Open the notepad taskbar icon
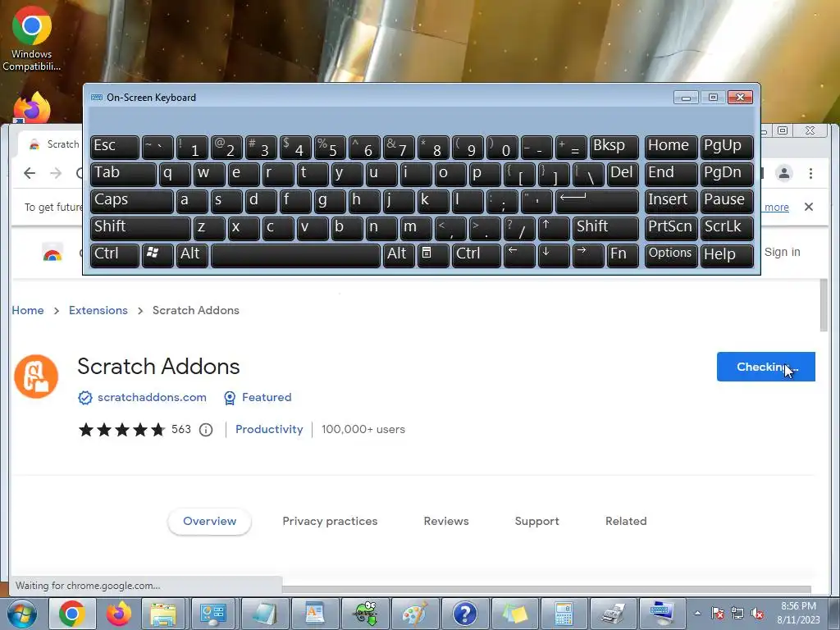840x630 pixels. [x=265, y=614]
